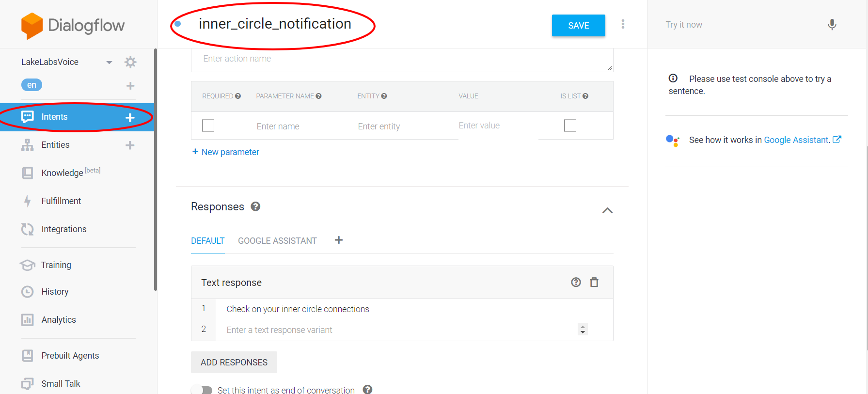This screenshot has width=868, height=394.
Task: Create a new intent with plus icon
Action: point(130,117)
